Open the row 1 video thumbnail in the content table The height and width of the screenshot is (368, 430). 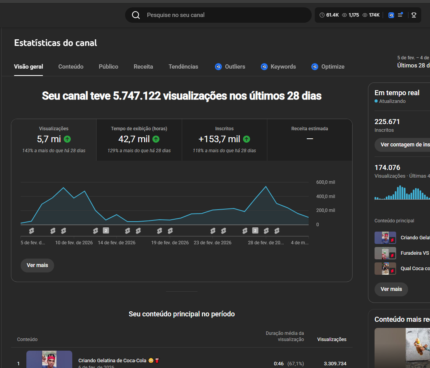click(49, 359)
